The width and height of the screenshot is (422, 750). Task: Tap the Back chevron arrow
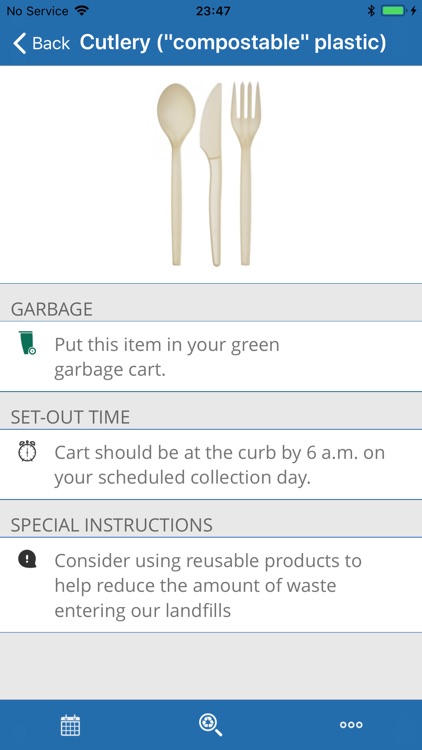click(x=19, y=43)
